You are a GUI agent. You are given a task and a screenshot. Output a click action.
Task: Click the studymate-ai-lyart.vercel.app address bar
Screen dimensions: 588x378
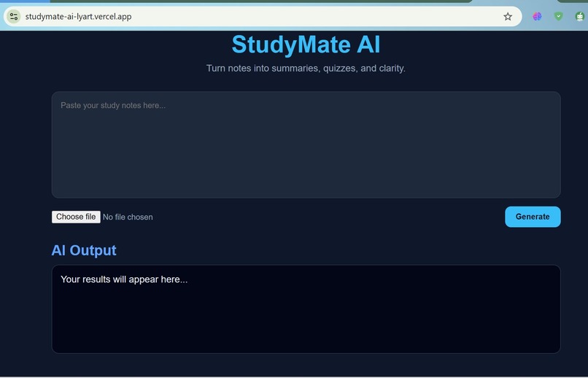(x=263, y=17)
